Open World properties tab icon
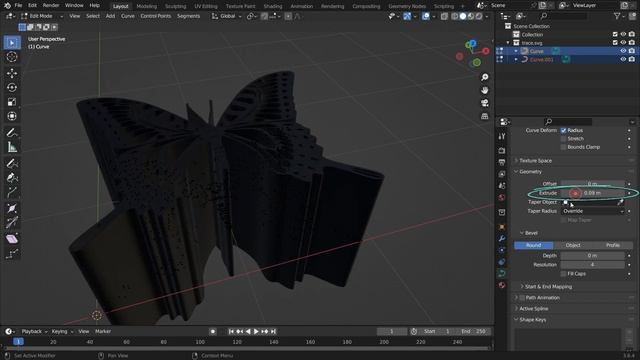 pyautogui.click(x=502, y=198)
